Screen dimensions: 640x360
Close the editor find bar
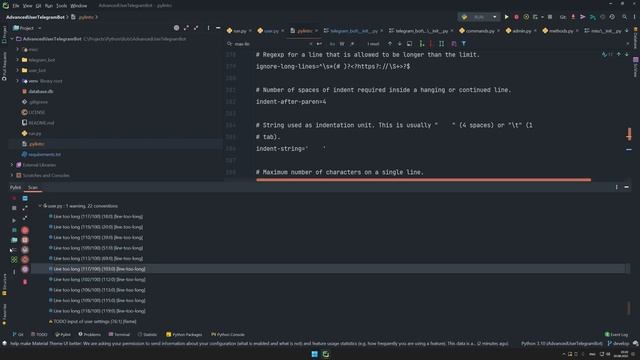pyautogui.click(x=628, y=44)
